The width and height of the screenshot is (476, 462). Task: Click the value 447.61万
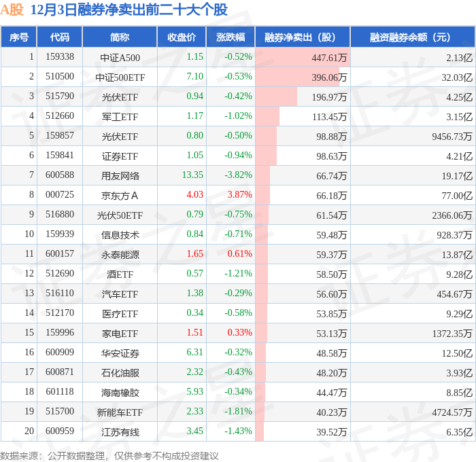click(x=329, y=58)
